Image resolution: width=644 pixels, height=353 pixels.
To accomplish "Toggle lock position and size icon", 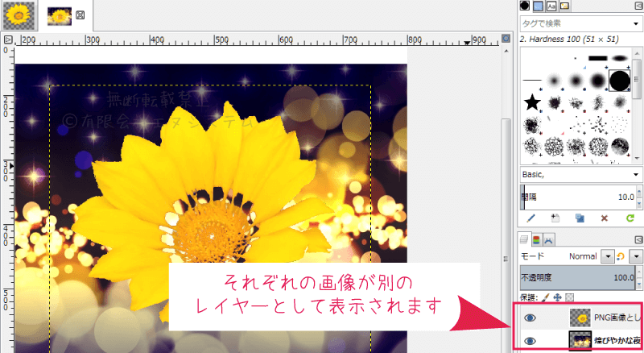I will [557, 297].
